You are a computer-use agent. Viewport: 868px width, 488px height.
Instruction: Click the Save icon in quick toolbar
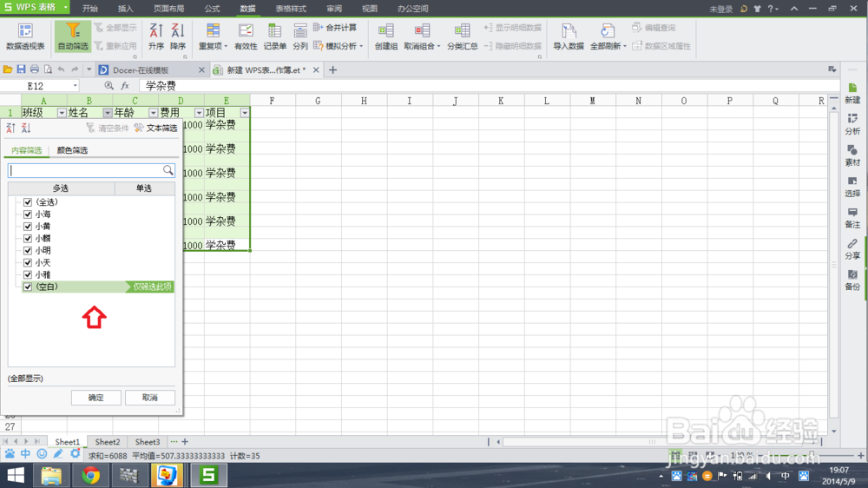(21, 69)
